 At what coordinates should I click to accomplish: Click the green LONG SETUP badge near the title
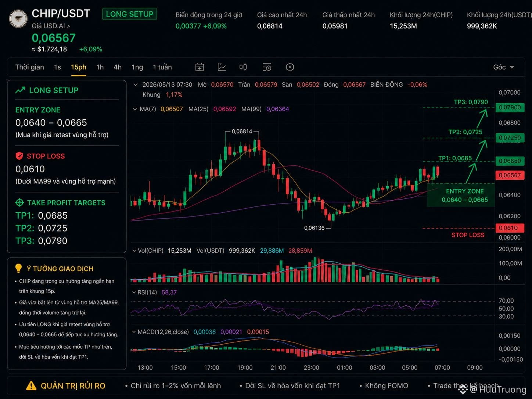130,14
